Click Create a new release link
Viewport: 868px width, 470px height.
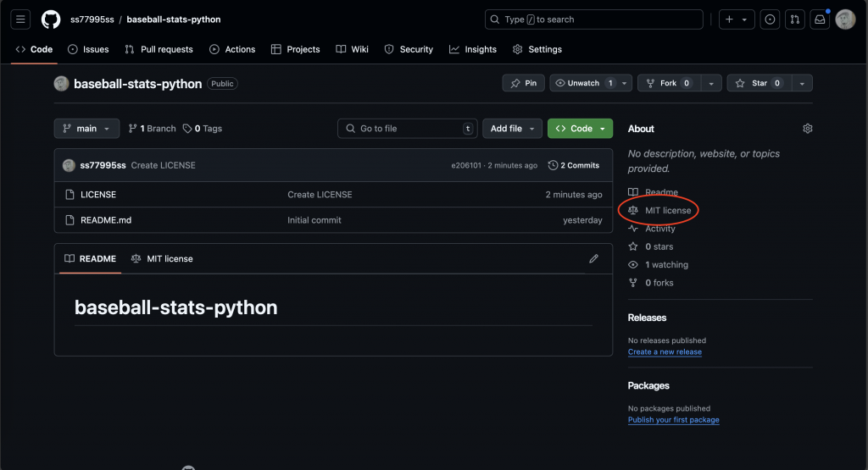point(665,351)
